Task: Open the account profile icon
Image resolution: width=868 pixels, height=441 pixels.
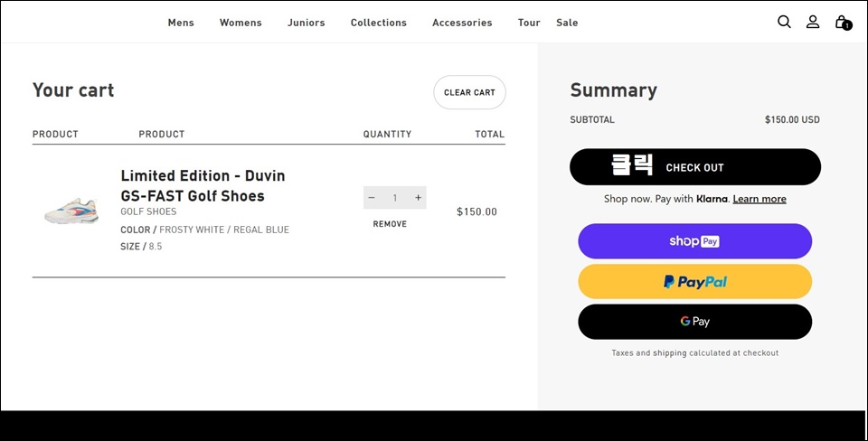Action: point(813,22)
